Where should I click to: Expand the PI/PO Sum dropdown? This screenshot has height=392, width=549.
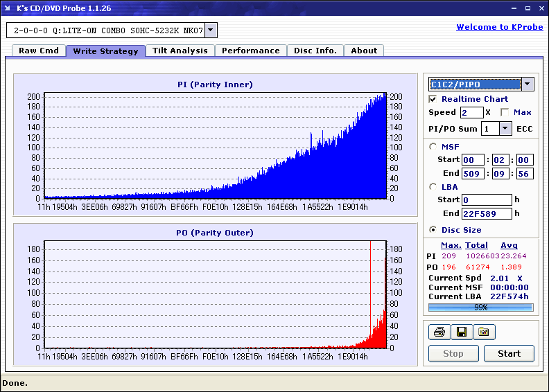[x=505, y=129]
